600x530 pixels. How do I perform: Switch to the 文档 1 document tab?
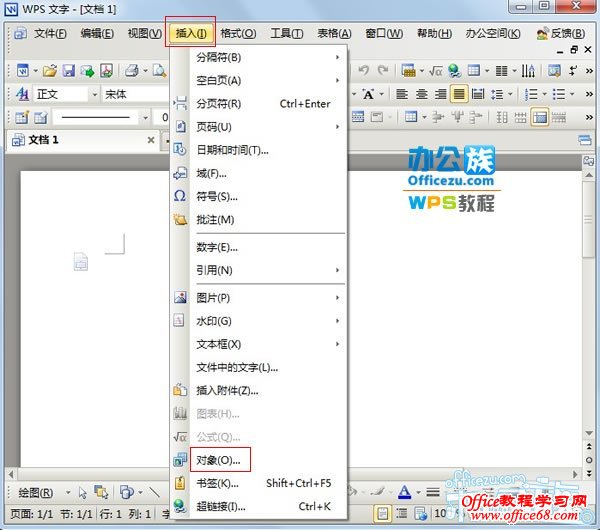[44, 140]
